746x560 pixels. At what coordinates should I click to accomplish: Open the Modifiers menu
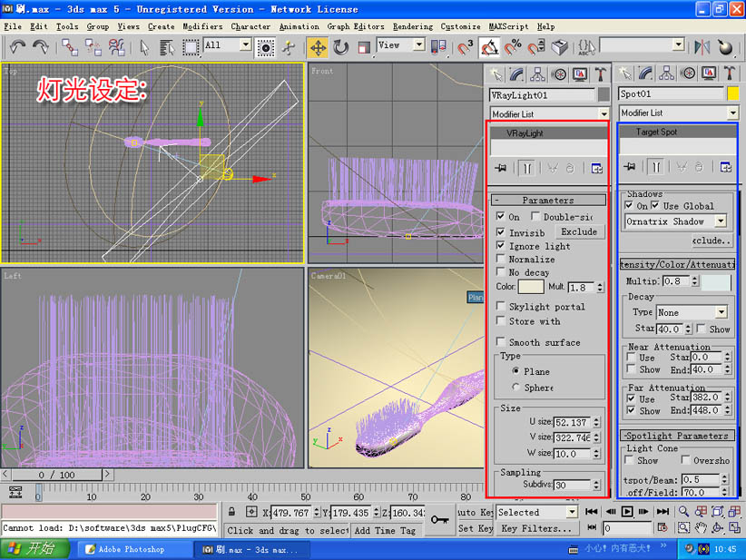[x=201, y=27]
